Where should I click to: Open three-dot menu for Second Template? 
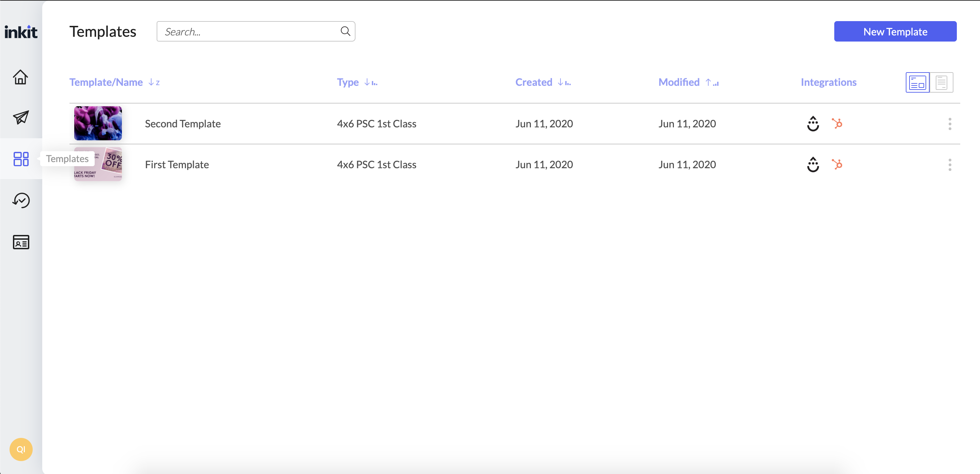950,124
